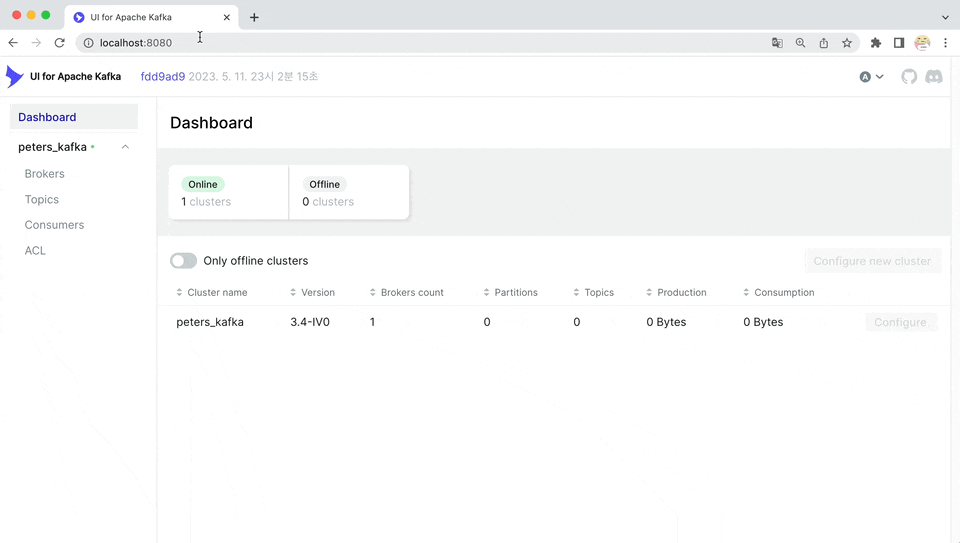
Task: Click the UI for Apache Kafka logo icon
Action: click(x=14, y=77)
